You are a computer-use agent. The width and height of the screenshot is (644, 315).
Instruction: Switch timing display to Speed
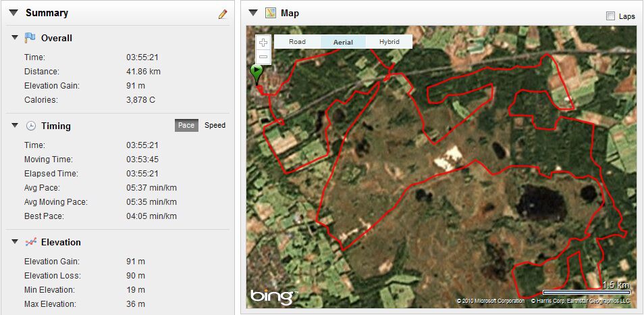pos(215,125)
